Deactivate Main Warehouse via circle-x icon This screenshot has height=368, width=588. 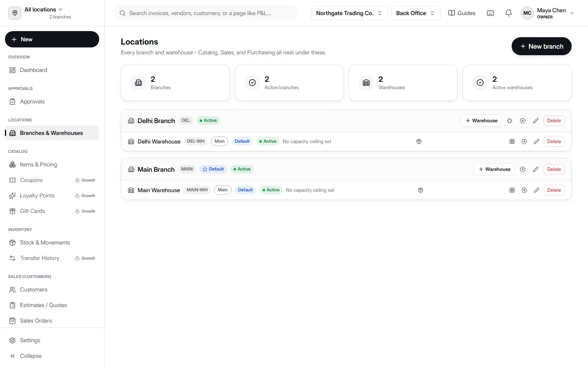(x=524, y=190)
